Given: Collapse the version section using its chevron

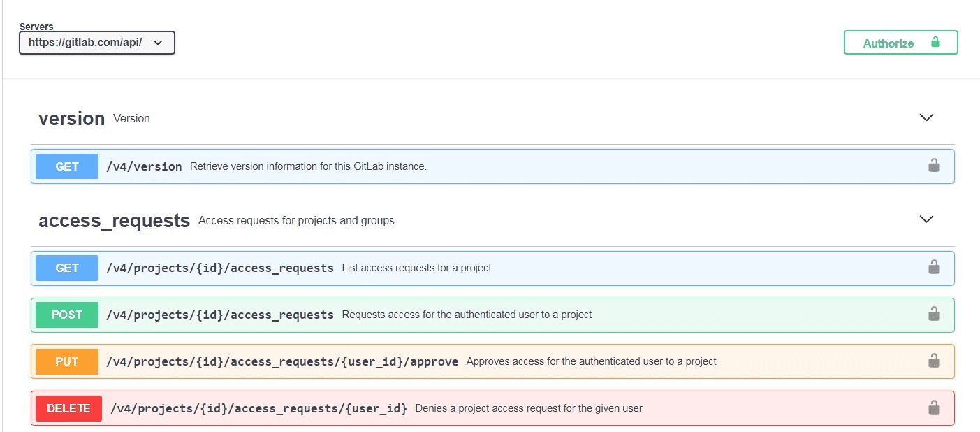Looking at the screenshot, I should [x=926, y=117].
